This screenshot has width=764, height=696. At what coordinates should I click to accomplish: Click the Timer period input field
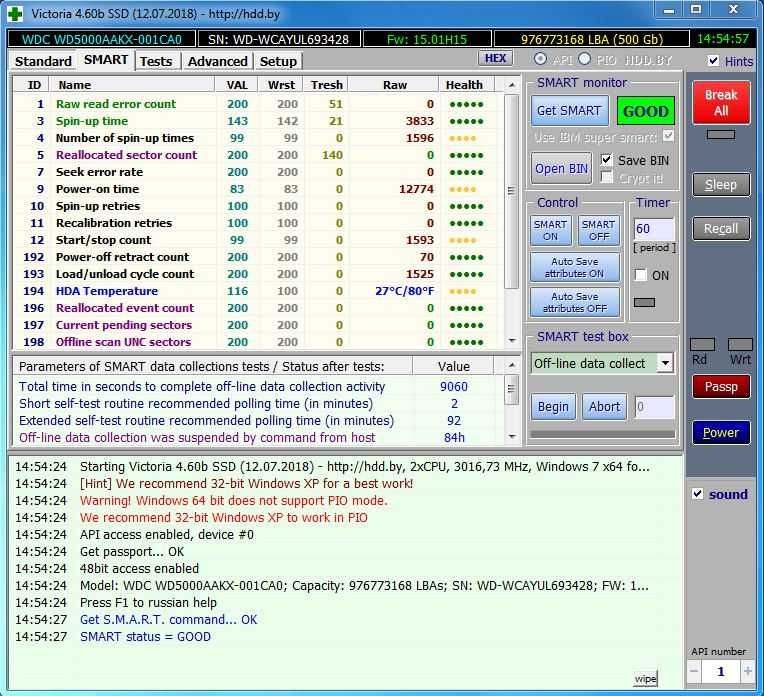click(654, 229)
